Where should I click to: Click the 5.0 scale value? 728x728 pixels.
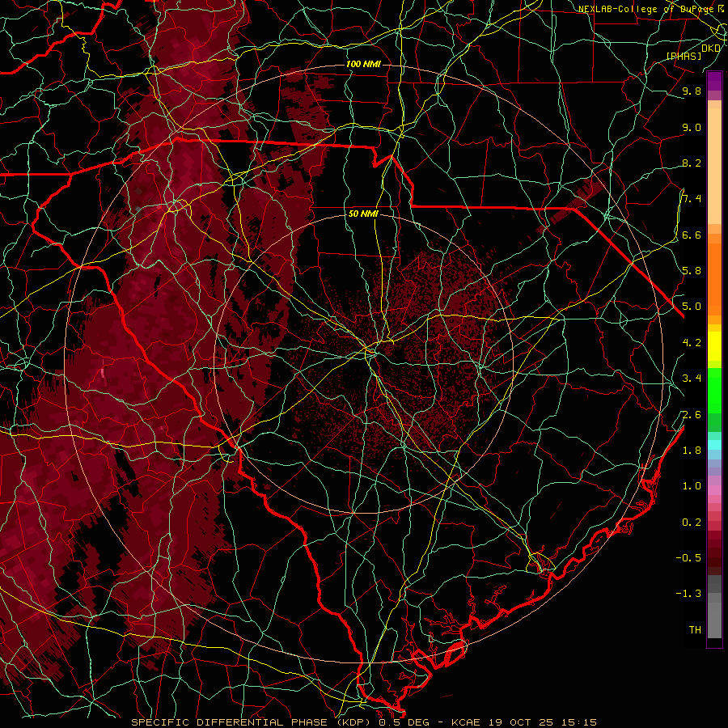[692, 307]
